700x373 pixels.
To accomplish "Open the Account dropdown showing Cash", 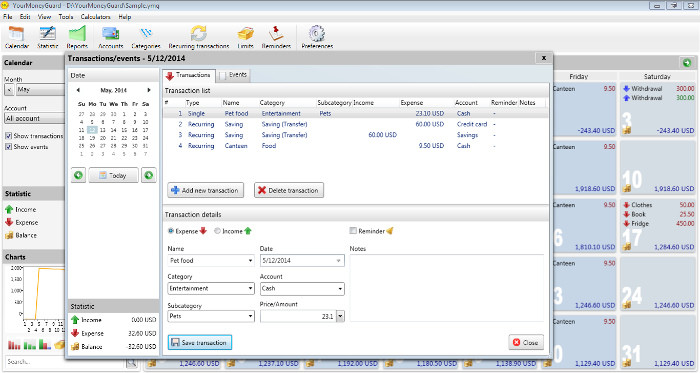I will click(x=340, y=289).
